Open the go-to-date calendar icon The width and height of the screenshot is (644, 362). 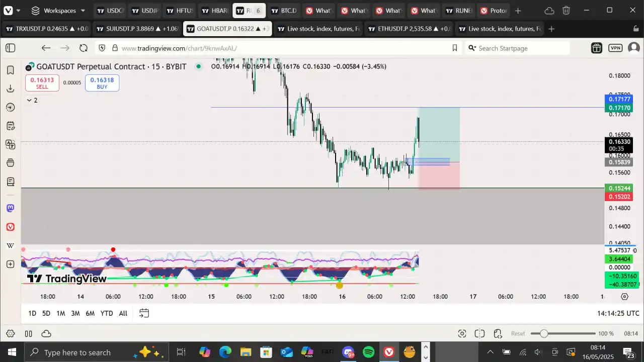coord(144,313)
